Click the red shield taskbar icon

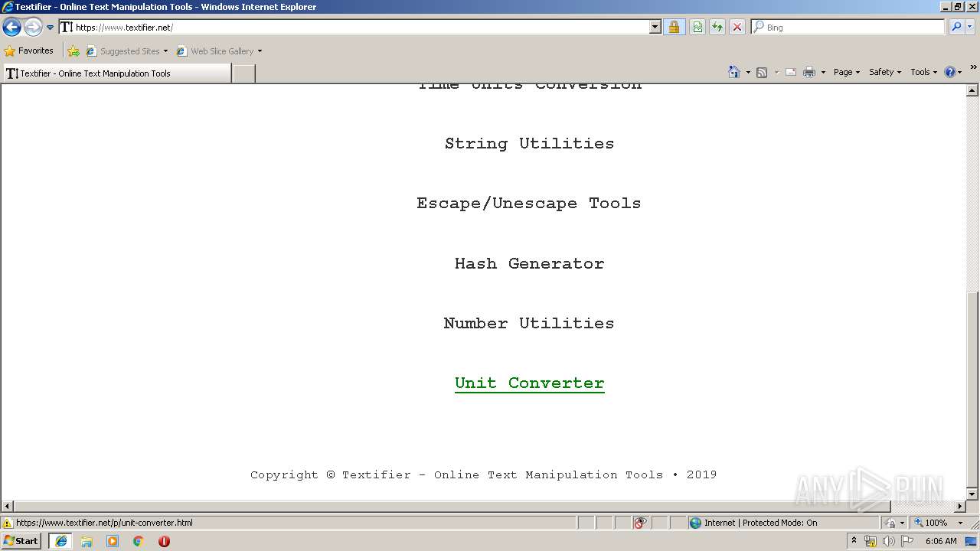pos(164,541)
